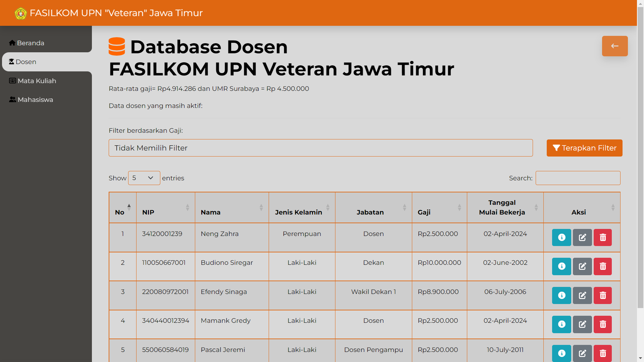Click the name Mamank Gredy
The height and width of the screenshot is (362, 644).
tap(226, 320)
